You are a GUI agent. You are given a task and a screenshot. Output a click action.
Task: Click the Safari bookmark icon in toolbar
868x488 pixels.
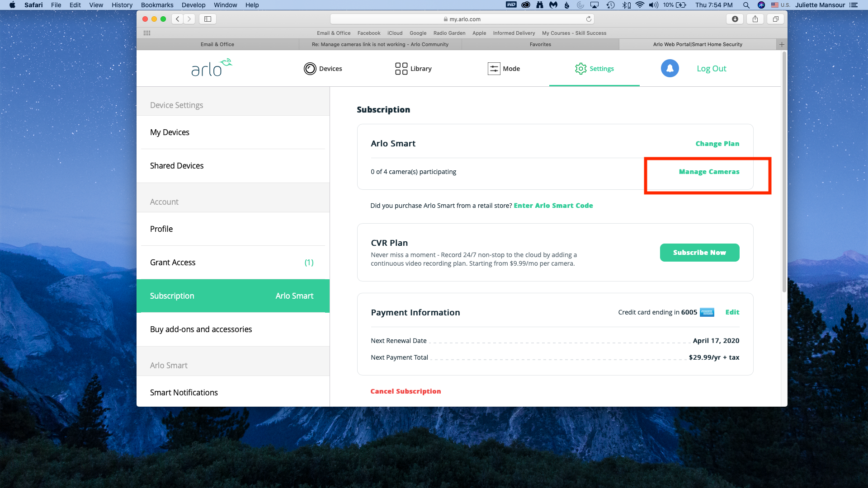(x=207, y=19)
